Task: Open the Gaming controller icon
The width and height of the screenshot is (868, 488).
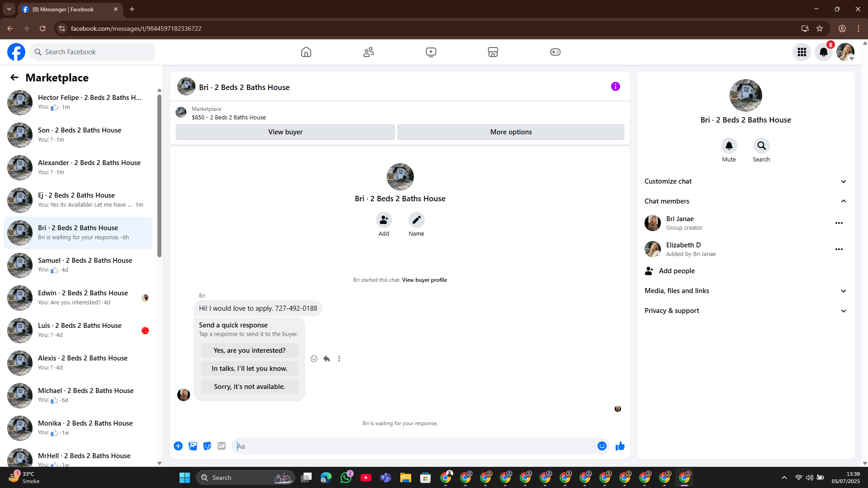Action: coord(555,52)
